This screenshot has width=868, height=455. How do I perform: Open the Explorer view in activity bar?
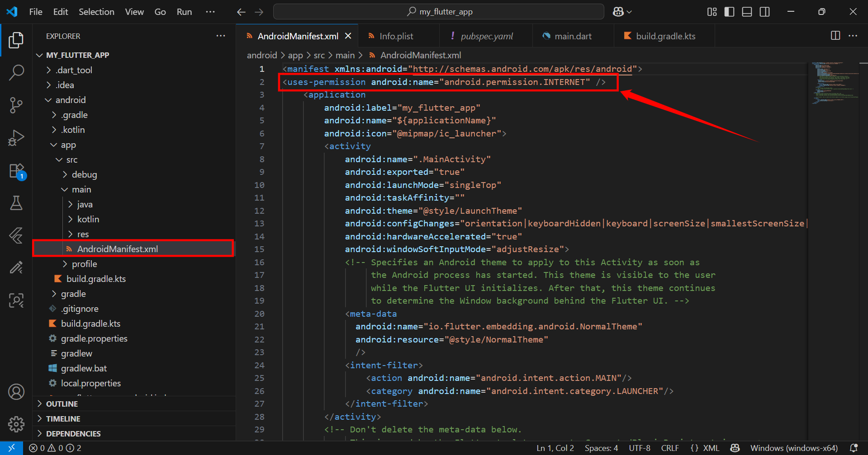coord(16,40)
